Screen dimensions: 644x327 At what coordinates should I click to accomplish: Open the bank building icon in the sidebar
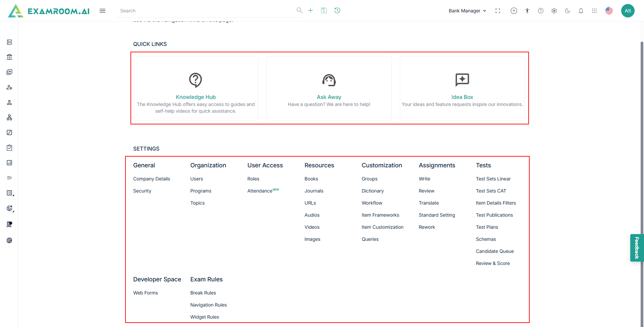point(9,57)
